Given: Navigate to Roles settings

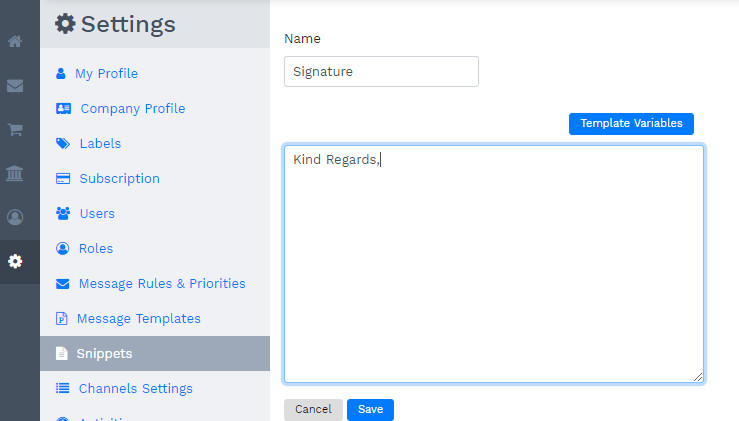Looking at the screenshot, I should 96,249.
